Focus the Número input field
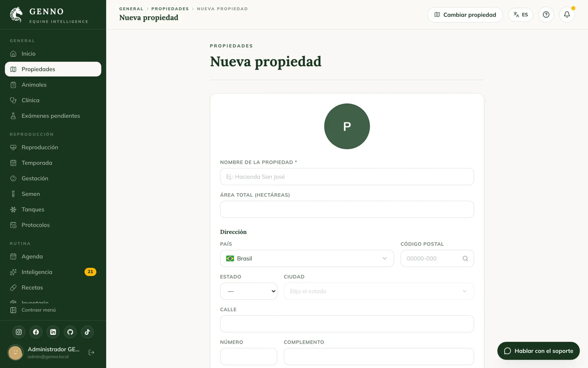This screenshot has width=588, height=368. coord(248,357)
